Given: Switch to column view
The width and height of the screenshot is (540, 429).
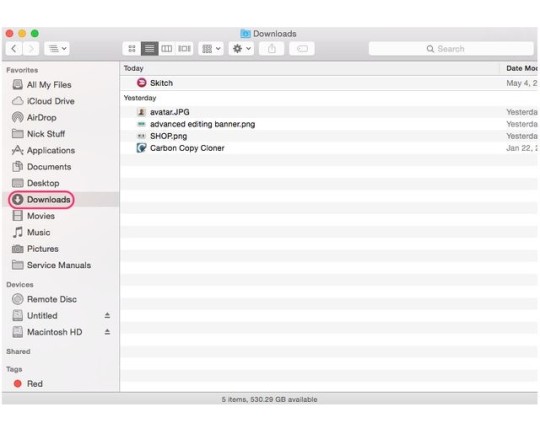Looking at the screenshot, I should (x=167, y=49).
